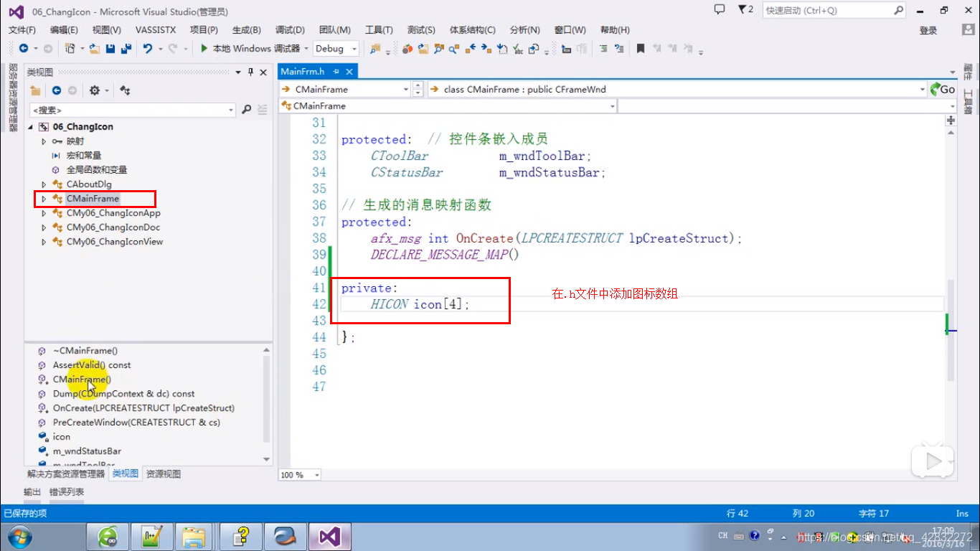Open the 项目(P) menu
980x551 pixels.
click(204, 30)
